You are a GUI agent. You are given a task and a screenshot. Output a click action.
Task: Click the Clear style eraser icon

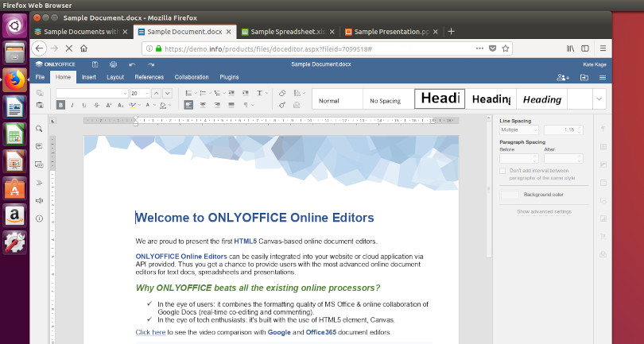[x=282, y=93]
